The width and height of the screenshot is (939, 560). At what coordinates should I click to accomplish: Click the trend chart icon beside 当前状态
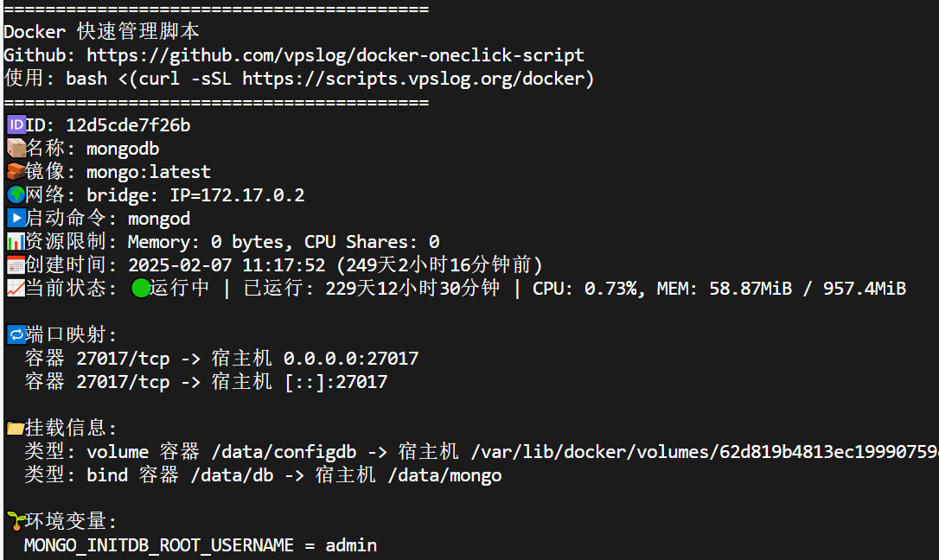[15, 289]
